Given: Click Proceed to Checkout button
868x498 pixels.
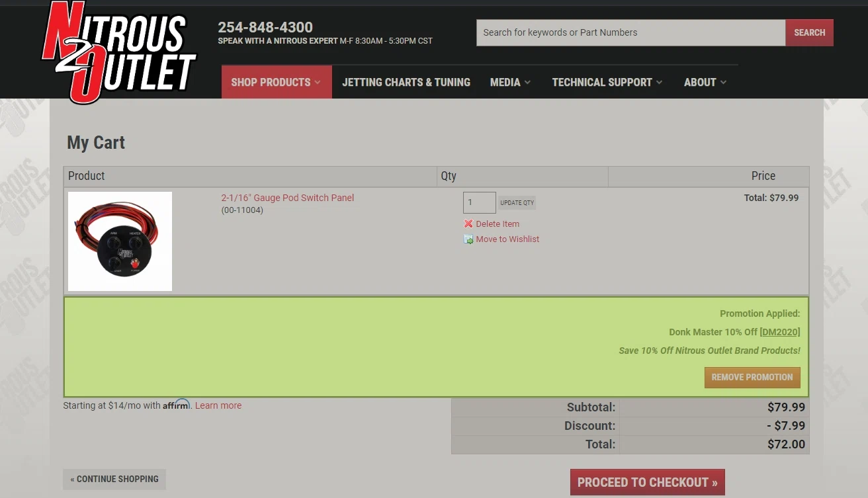Looking at the screenshot, I should click(648, 482).
